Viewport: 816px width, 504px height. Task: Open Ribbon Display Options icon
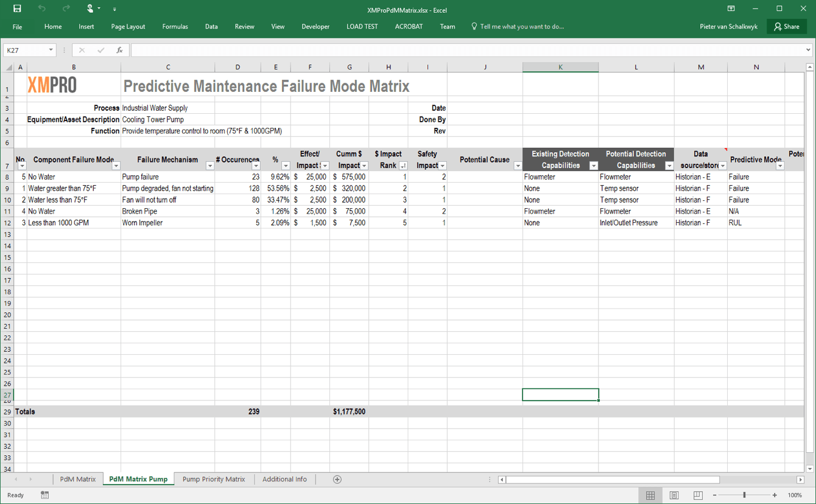[x=731, y=9]
